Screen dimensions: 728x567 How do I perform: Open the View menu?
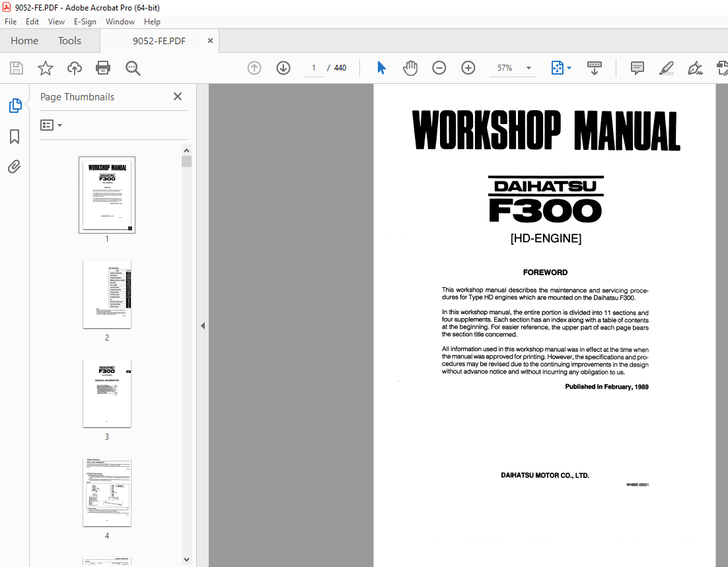[56, 22]
